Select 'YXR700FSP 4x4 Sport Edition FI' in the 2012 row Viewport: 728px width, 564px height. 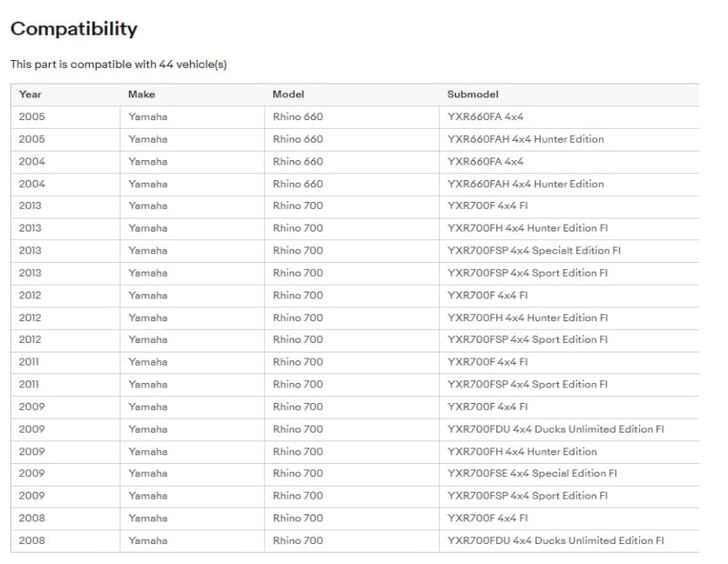coord(528,339)
